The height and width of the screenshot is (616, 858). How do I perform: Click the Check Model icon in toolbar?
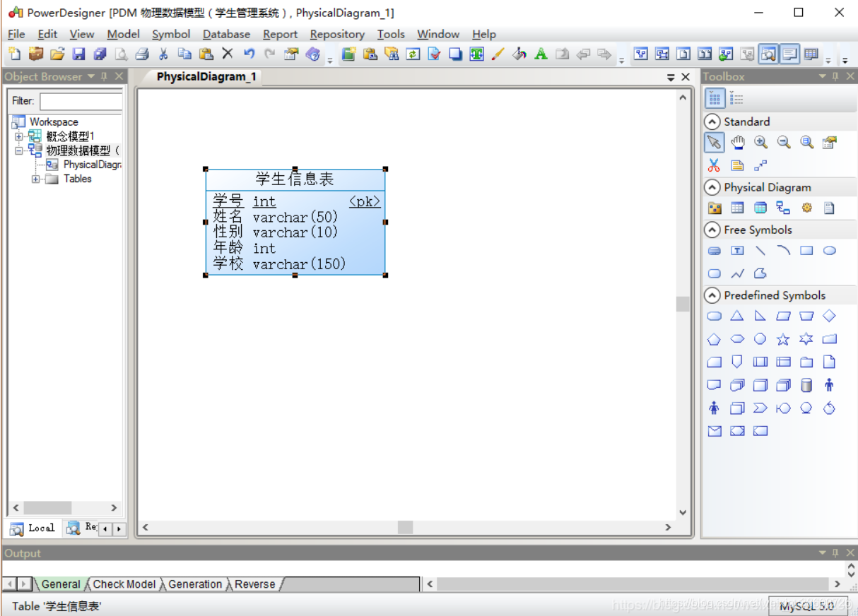point(435,54)
